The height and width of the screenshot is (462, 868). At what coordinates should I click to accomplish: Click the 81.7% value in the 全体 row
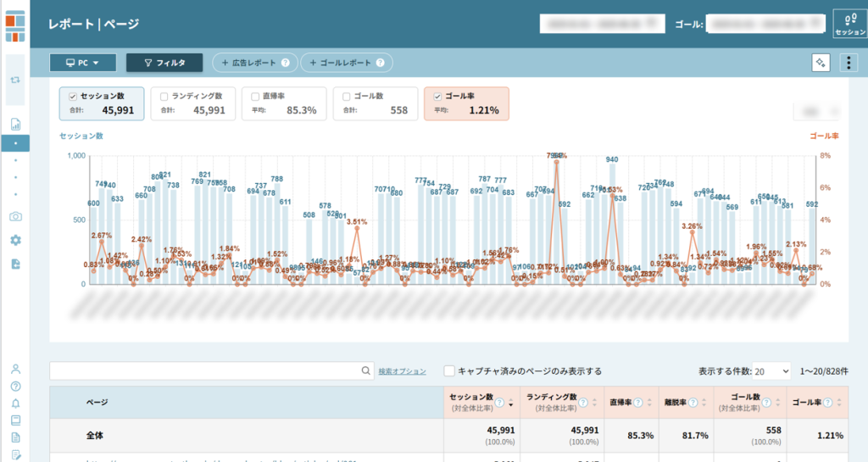(x=695, y=436)
